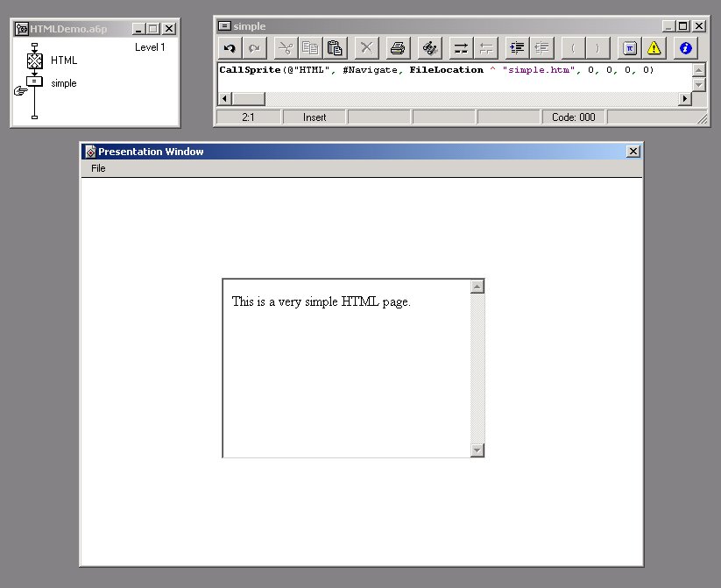Click the Copy pages icon

(310, 48)
